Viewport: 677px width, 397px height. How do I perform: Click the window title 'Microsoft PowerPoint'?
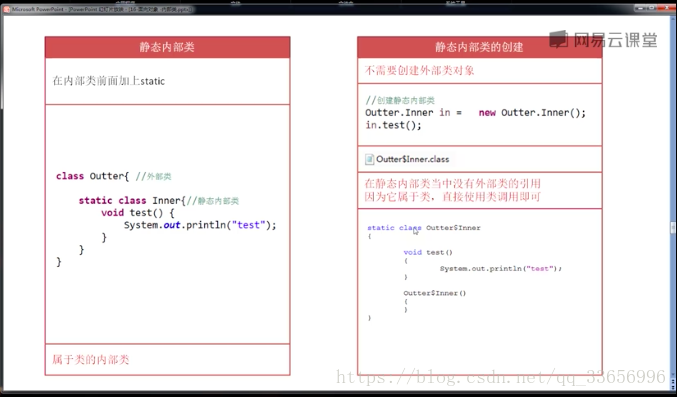click(x=38, y=9)
